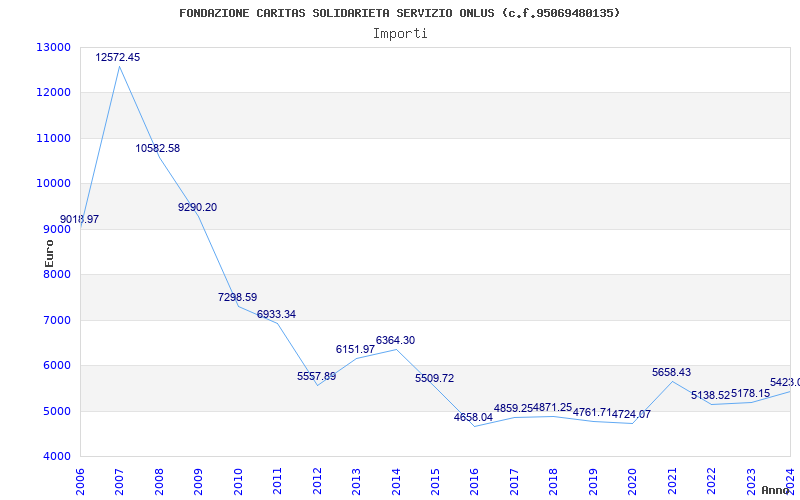Select the 10582.58 data label
Viewport: 800px width, 500px height.
[x=158, y=148]
